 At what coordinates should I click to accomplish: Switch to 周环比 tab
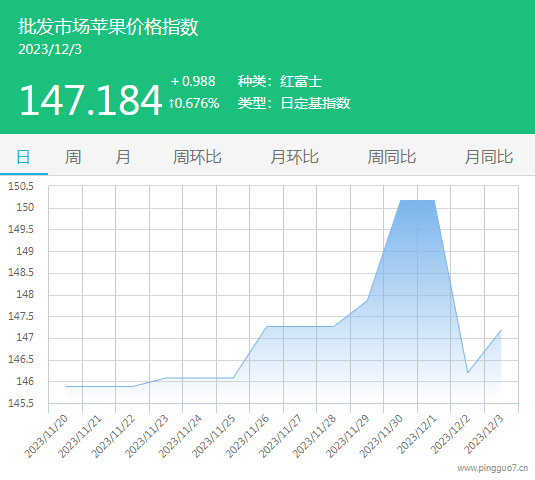point(197,157)
